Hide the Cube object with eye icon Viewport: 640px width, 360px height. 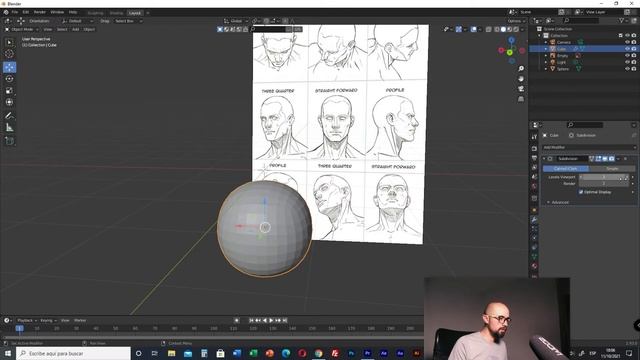pos(627,49)
